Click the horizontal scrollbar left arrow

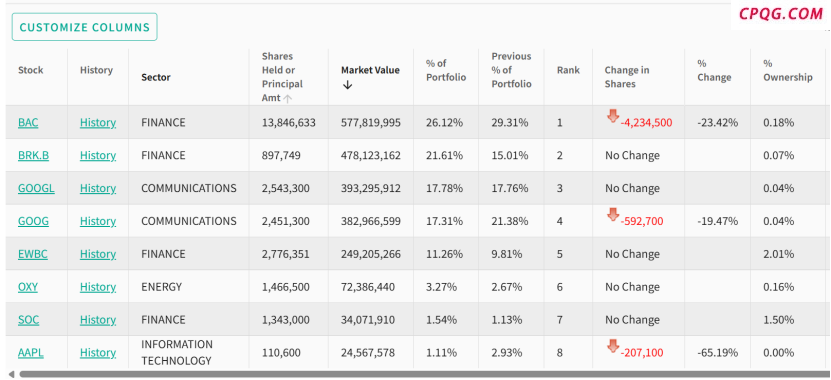(x=12, y=375)
